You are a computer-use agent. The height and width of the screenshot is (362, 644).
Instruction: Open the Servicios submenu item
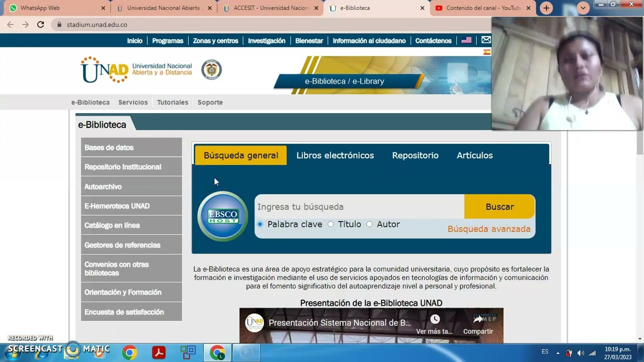(x=133, y=102)
